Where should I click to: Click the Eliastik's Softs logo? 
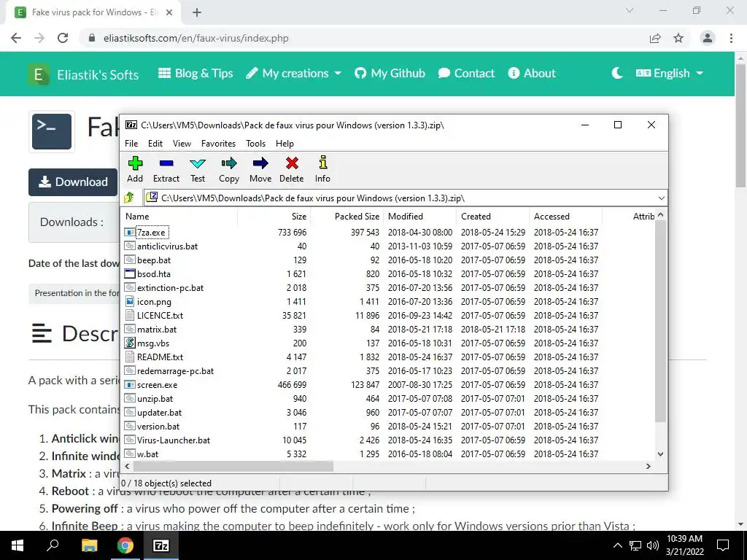click(x=38, y=74)
